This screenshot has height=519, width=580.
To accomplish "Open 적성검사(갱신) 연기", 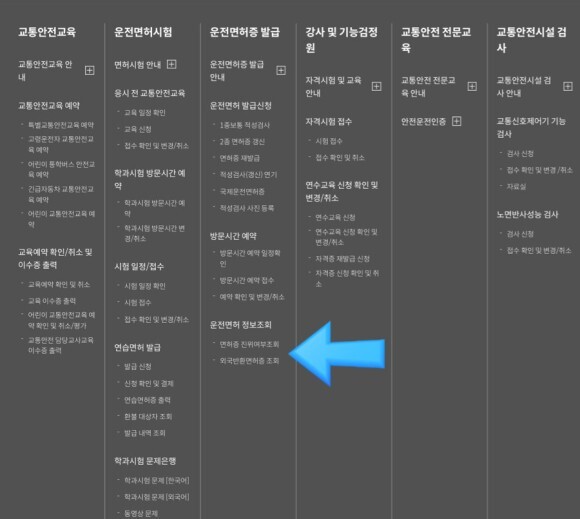I will [248, 175].
